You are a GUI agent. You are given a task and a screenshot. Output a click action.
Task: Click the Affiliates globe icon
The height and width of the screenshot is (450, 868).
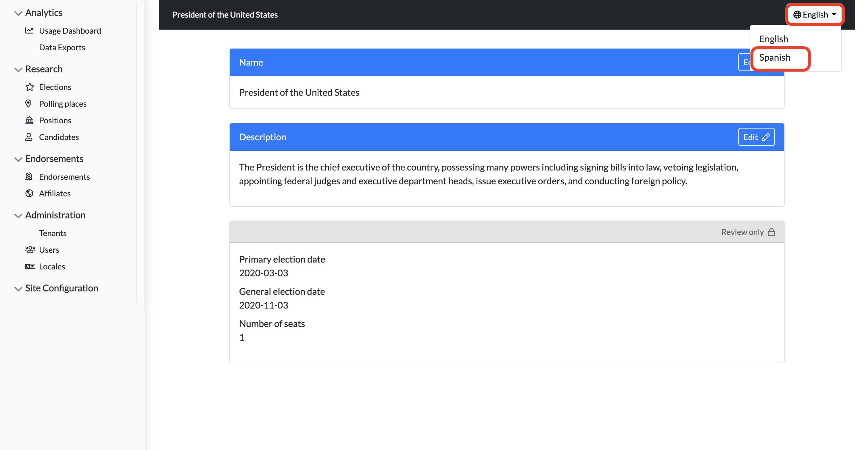point(29,193)
